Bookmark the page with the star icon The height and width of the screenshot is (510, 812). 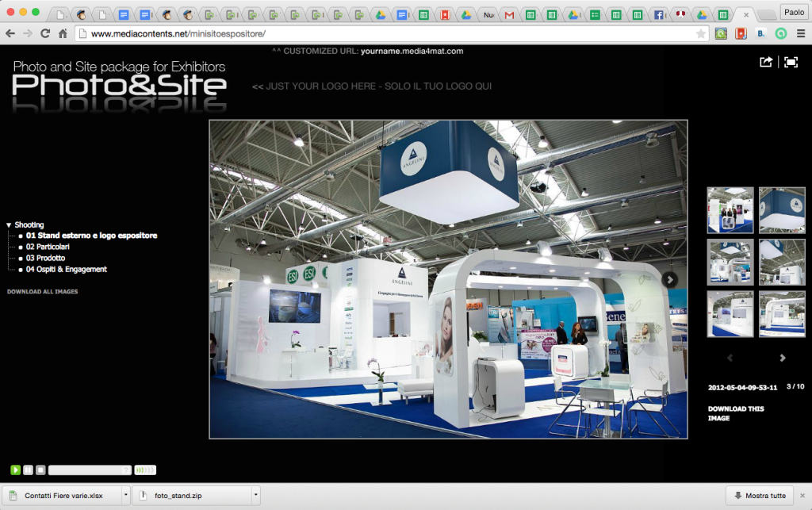[700, 33]
